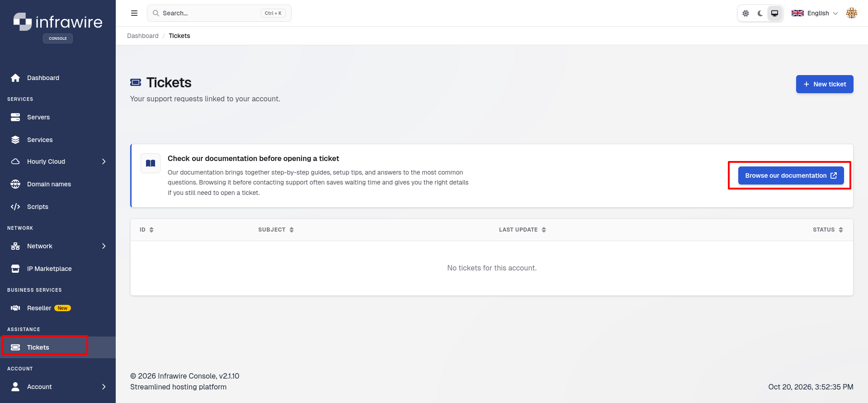Screen dimensions: 868x403
Task: Open the English language dropdown
Action: point(815,13)
